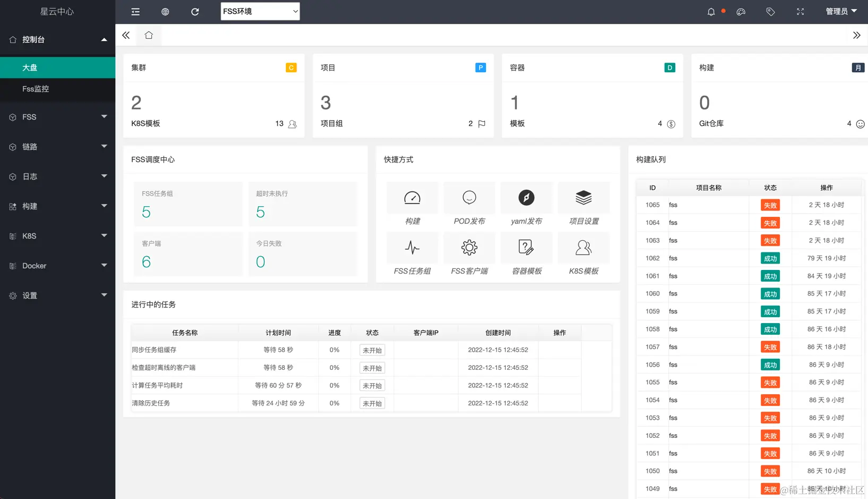
Task: Open the 管理员 user menu
Action: point(841,11)
